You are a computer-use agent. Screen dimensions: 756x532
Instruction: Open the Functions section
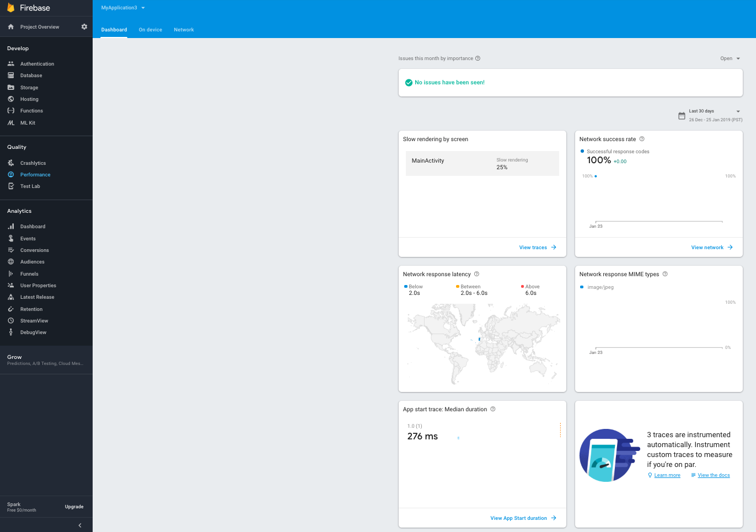(32, 110)
